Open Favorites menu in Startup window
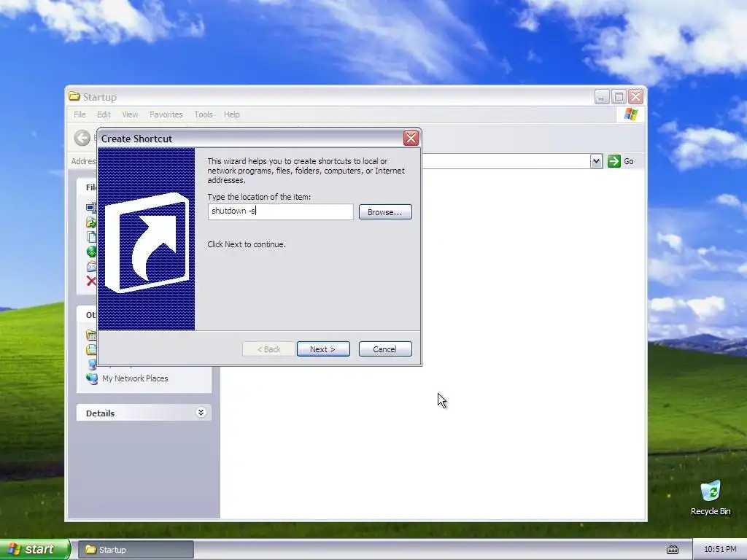 (166, 114)
